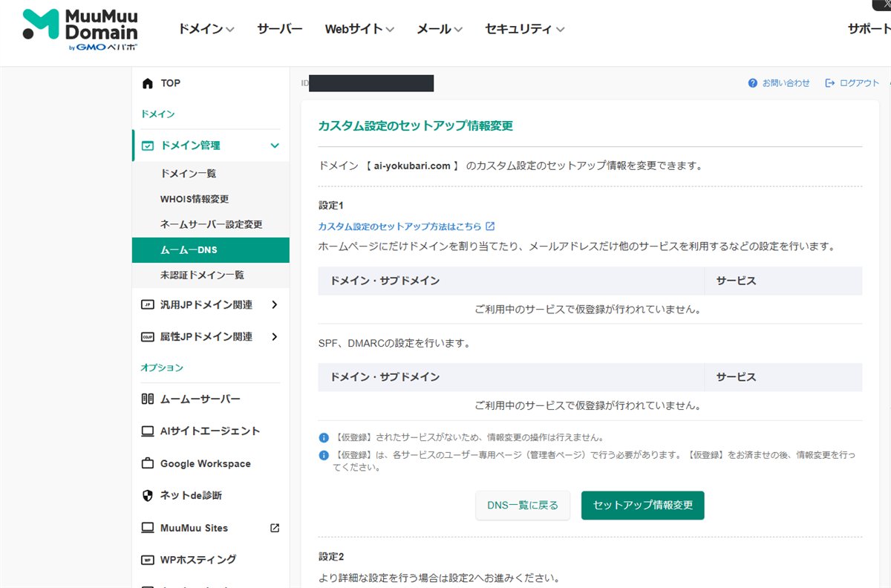Open the カスタム設定のセットアップ方法はこちら link
Viewport: 891px width, 588px height.
(400, 226)
